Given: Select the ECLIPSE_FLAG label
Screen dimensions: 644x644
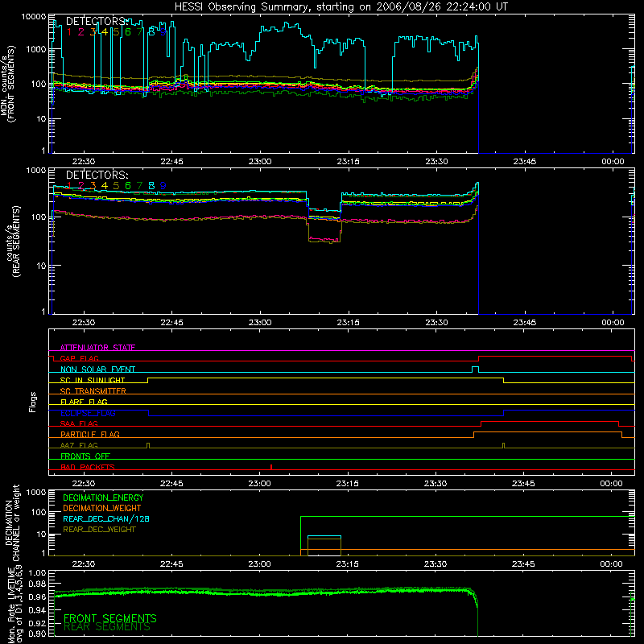Looking at the screenshot, I should point(88,413).
